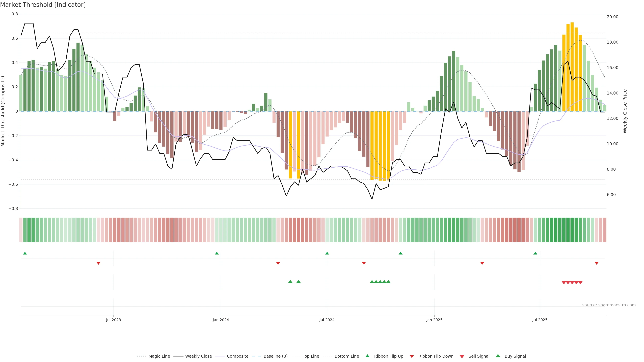Click the Market Threshold [Indicator] chart title
This screenshot has width=644, height=362.
tap(43, 5)
